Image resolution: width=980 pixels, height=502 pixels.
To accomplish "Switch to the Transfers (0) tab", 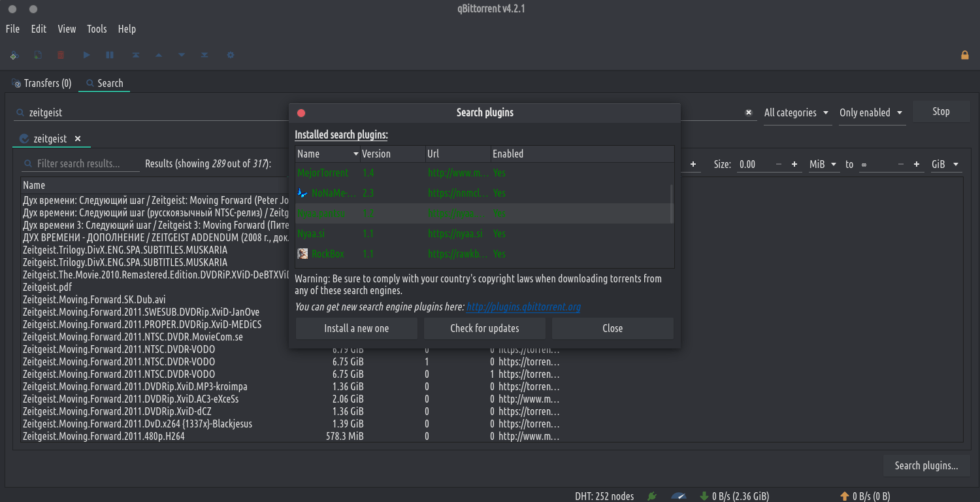I will tap(42, 83).
